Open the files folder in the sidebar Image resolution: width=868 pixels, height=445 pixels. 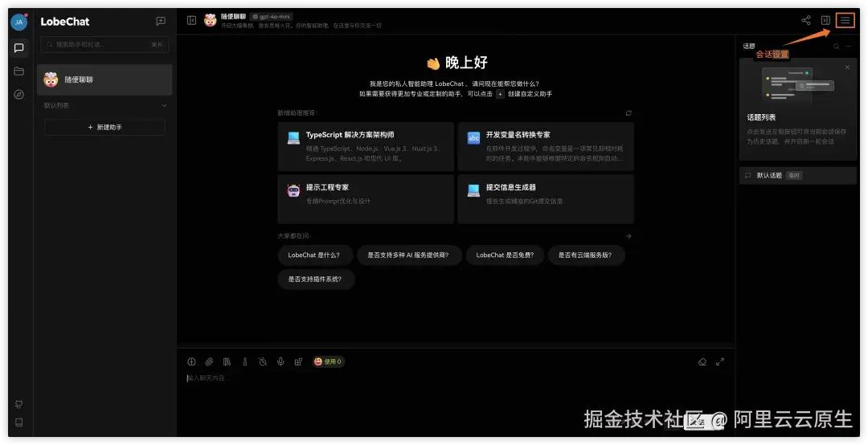tap(18, 71)
